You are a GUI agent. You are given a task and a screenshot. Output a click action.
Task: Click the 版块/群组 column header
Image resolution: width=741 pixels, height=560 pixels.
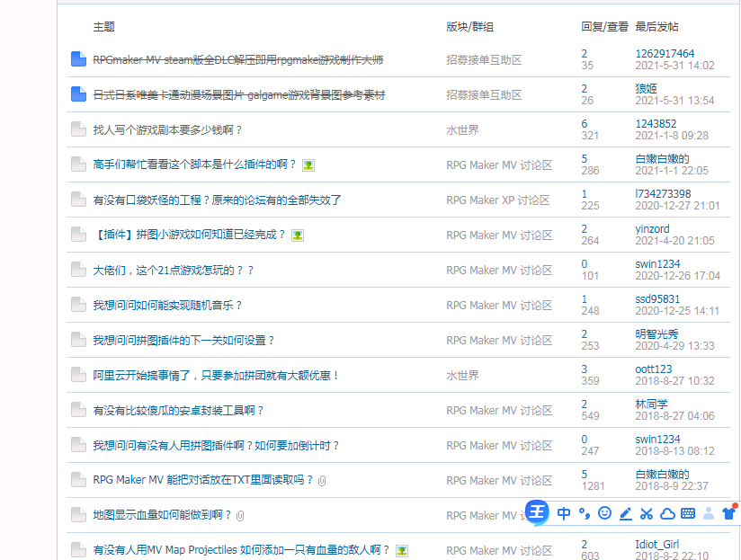[x=469, y=27]
